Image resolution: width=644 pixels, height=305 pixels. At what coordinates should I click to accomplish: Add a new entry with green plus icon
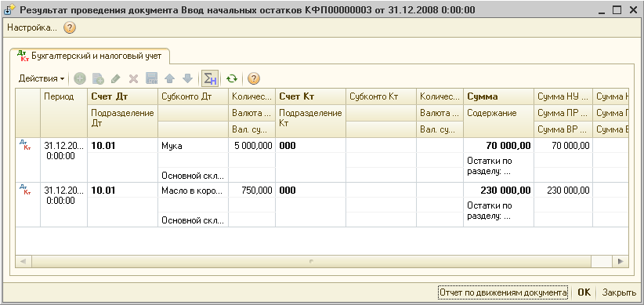[80, 78]
